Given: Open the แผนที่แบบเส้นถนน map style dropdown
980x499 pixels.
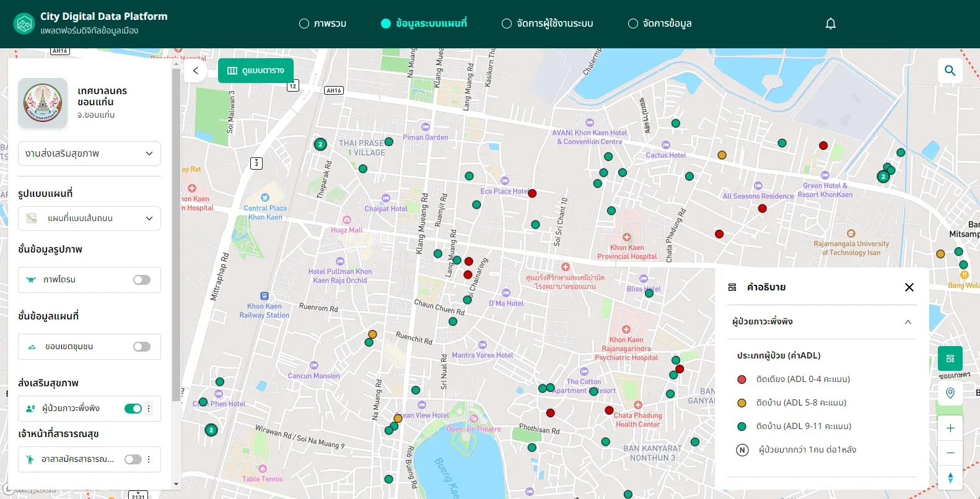Looking at the screenshot, I should point(89,219).
